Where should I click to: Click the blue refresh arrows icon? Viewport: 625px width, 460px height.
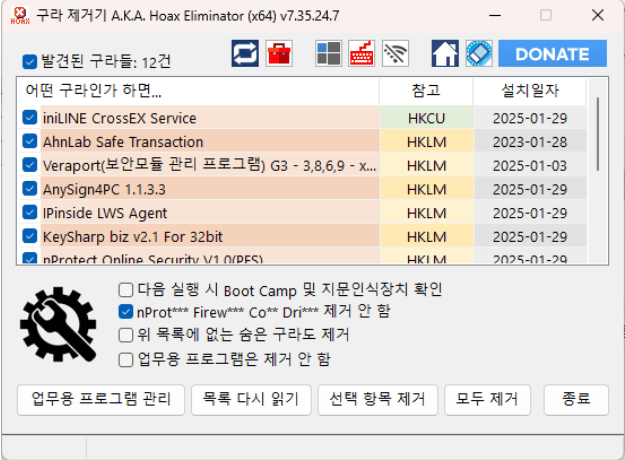click(245, 54)
